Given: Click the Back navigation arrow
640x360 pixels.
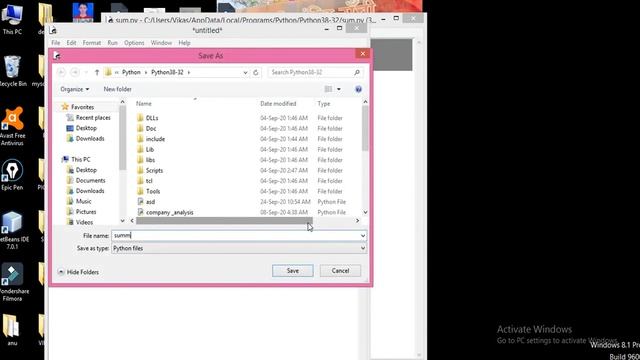Looking at the screenshot, I should coord(61,72).
